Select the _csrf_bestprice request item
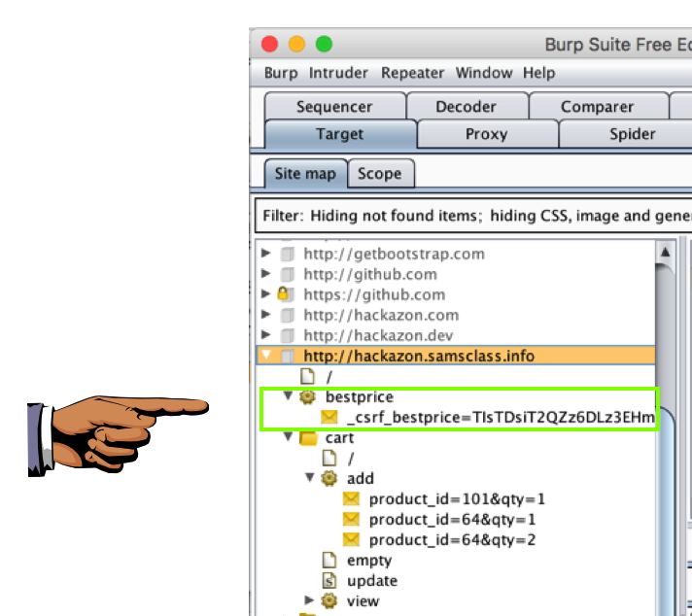This screenshot has width=692, height=616. pos(501,417)
